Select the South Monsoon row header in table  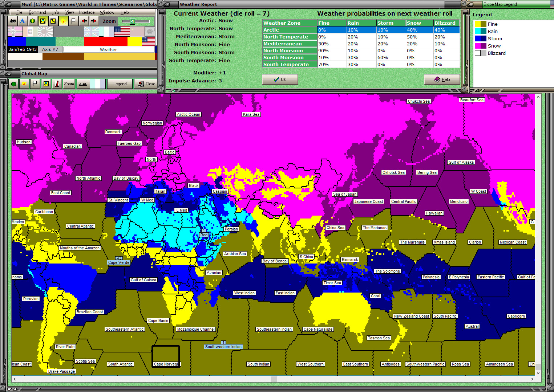pyautogui.click(x=290, y=58)
